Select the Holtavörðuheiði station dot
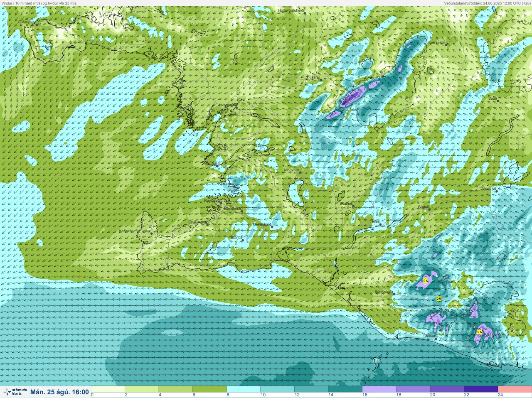Viewport: 532px width, 398px height. pos(305,13)
